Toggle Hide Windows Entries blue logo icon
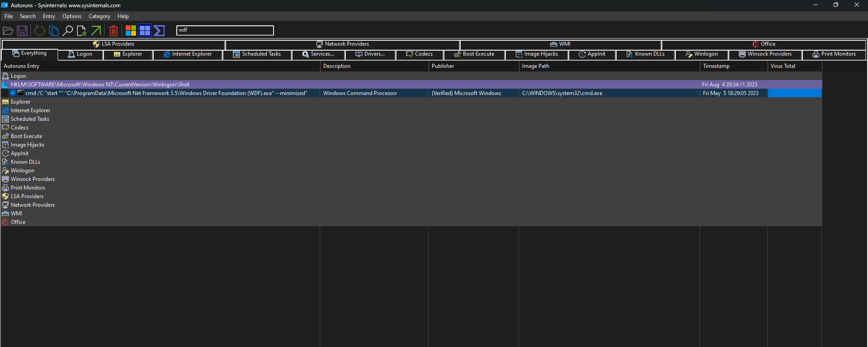The height and width of the screenshot is (347, 868). (x=145, y=30)
